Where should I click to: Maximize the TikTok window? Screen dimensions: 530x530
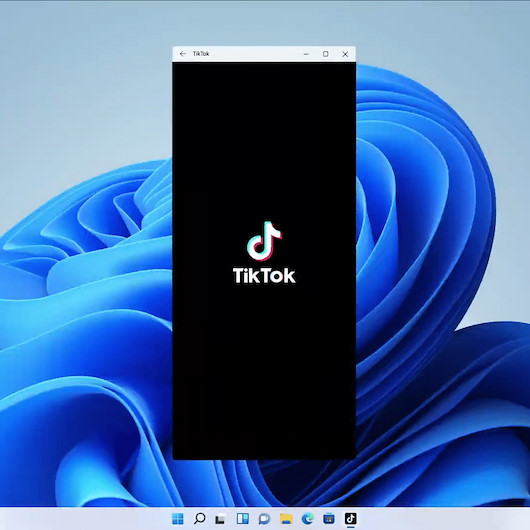326,54
